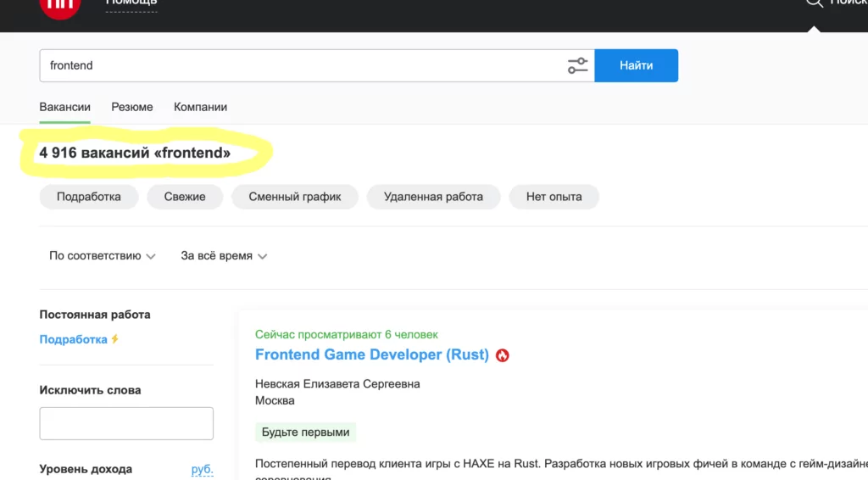The image size is (868, 480).
Task: Change the руб. currency selector
Action: [202, 469]
